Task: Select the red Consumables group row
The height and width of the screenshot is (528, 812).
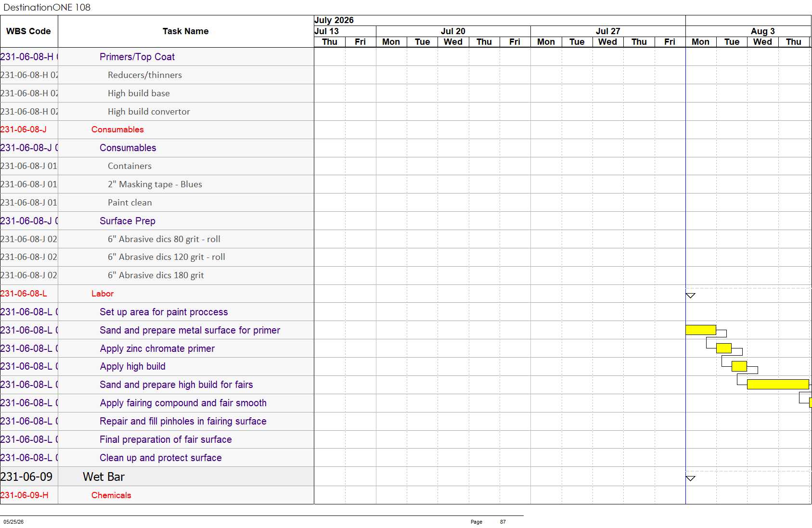Action: tap(157, 129)
